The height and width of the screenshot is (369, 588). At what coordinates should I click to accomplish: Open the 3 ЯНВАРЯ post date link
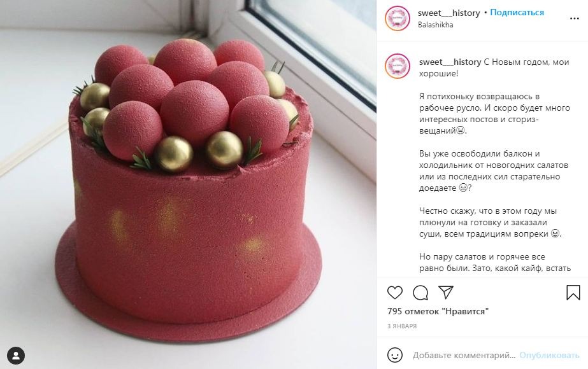402,326
